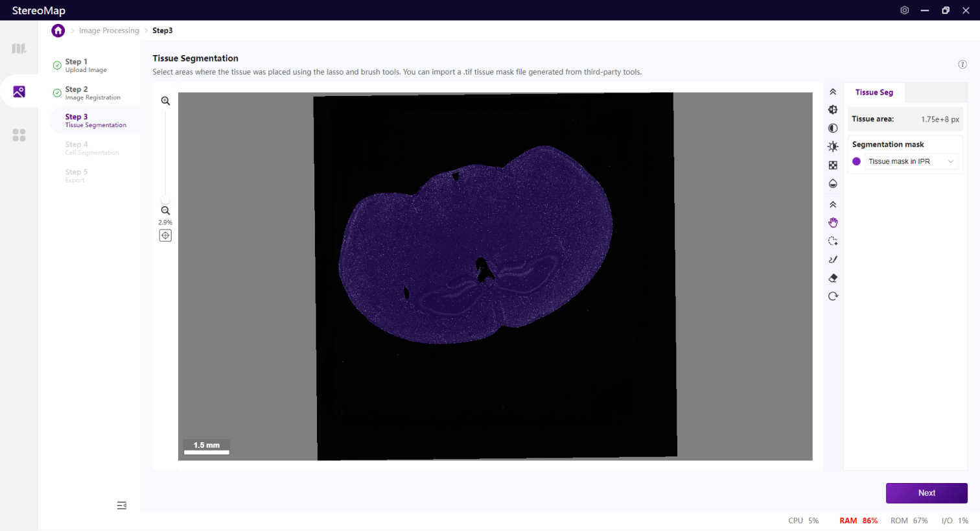The image size is (980, 531).
Task: Collapse the drawing tools section chevron
Action: 833,204
